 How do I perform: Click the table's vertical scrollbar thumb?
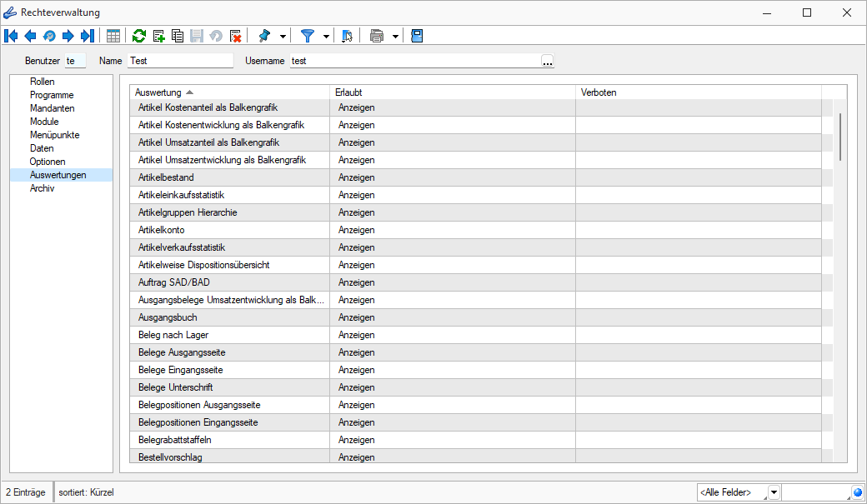pyautogui.click(x=840, y=137)
